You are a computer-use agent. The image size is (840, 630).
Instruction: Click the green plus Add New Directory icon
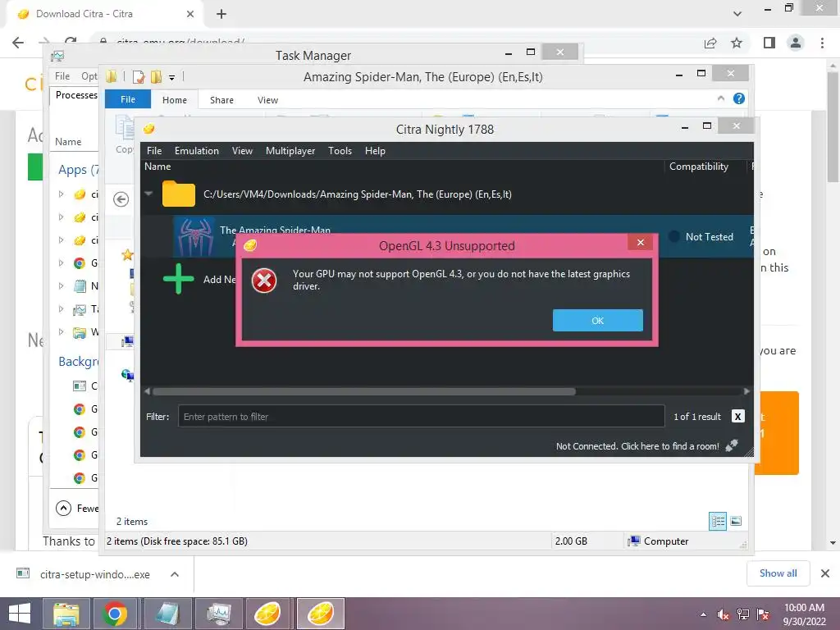[x=178, y=279]
